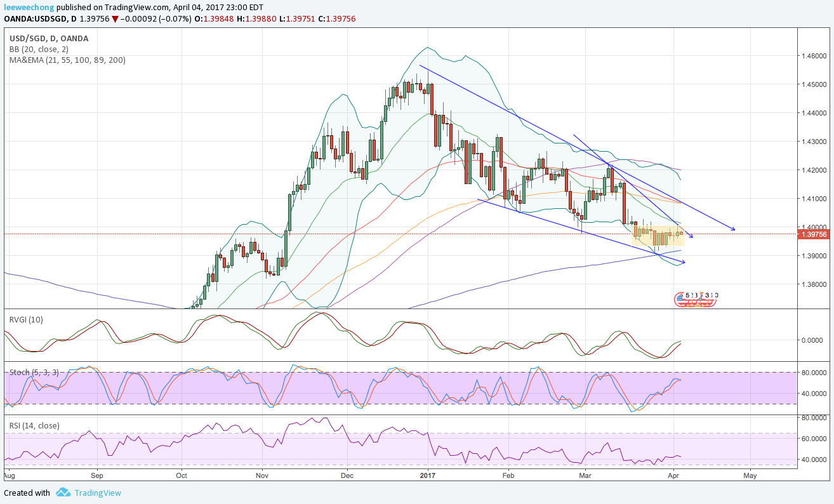Click the 1.42000 price axis label
The height and width of the screenshot is (504, 834).
(814, 170)
